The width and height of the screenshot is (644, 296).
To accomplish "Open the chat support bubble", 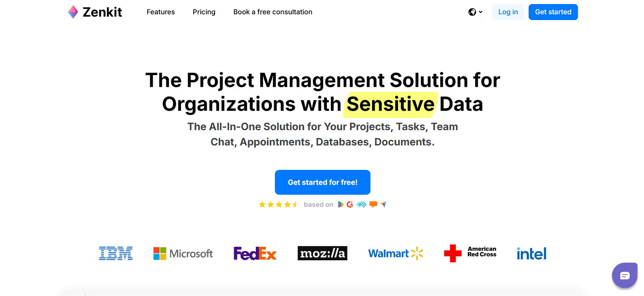I will (x=625, y=275).
